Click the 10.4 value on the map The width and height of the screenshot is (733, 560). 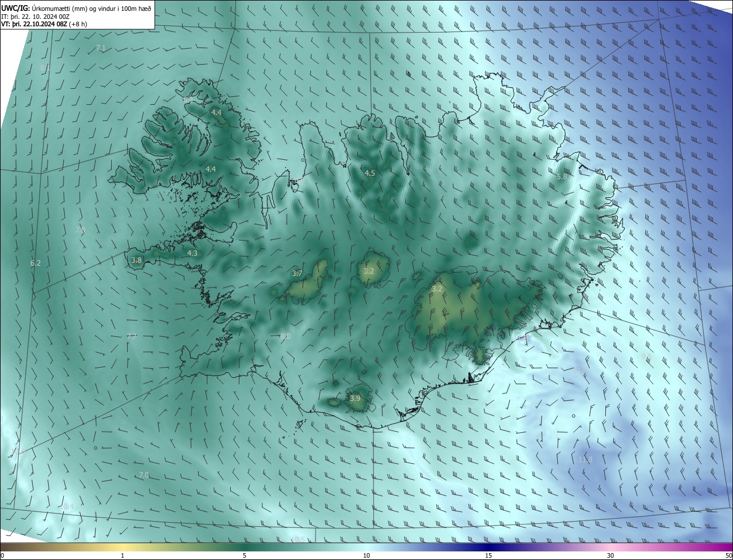pyautogui.click(x=67, y=506)
